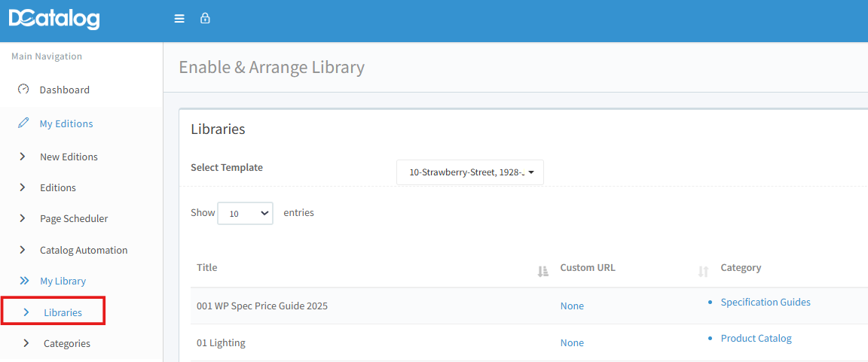Image resolution: width=868 pixels, height=362 pixels.
Task: Click the Dashboard gauge icon
Action: pos(23,90)
